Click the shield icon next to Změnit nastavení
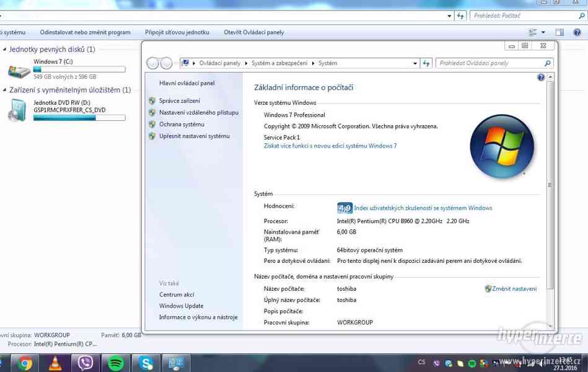 488,289
